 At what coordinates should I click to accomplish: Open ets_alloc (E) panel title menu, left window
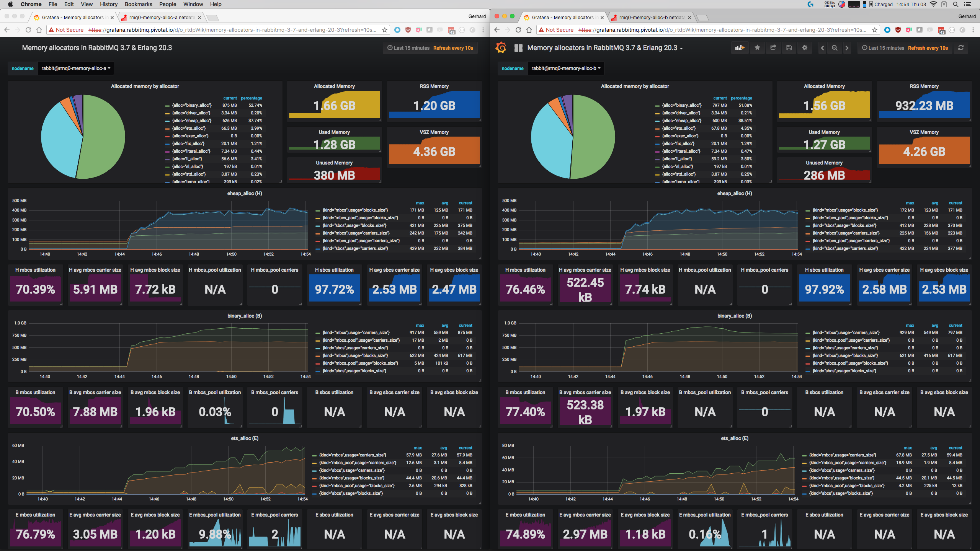click(245, 438)
